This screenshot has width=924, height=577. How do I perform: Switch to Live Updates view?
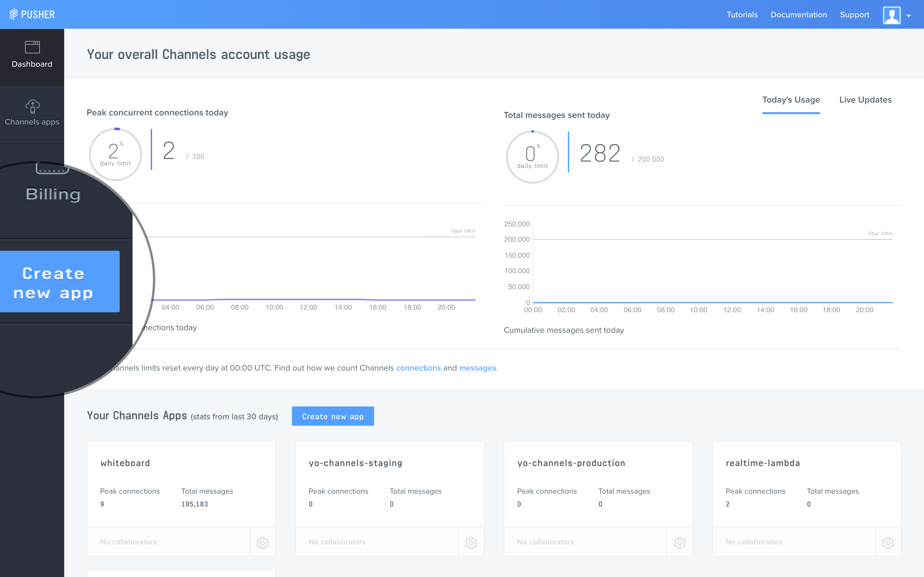[x=865, y=100]
